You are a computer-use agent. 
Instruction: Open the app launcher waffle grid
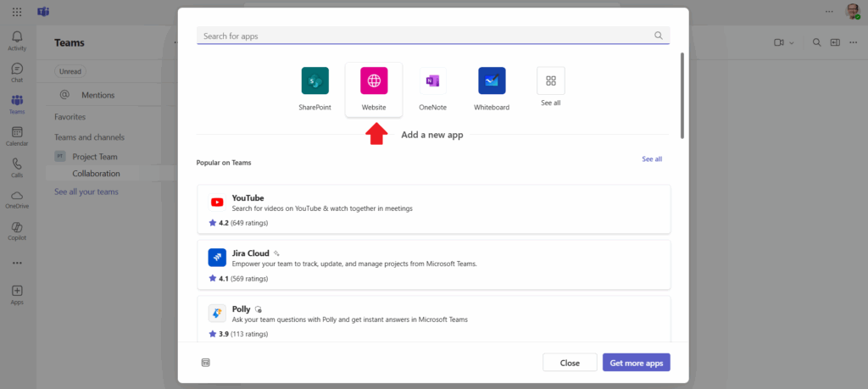coord(17,12)
